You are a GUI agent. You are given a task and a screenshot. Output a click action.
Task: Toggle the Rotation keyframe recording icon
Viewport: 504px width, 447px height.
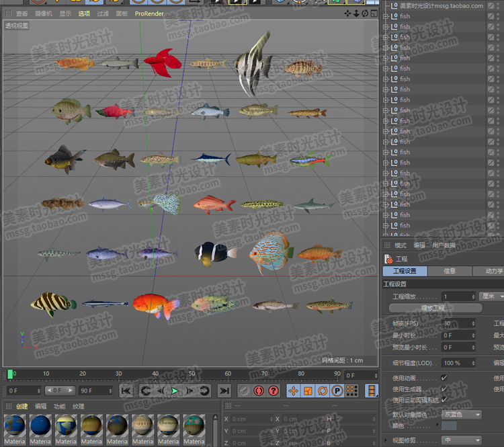(323, 391)
